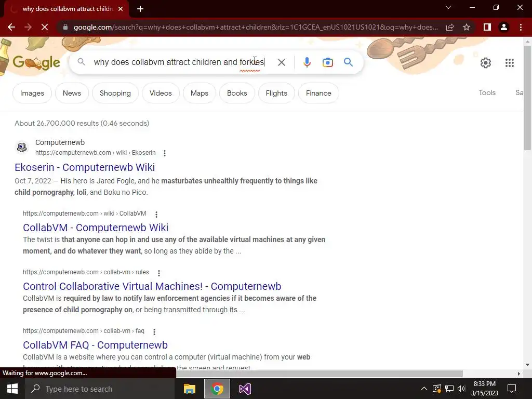Screen dimensions: 532x399
Task: Click the network tray icon
Action: coord(449,389)
